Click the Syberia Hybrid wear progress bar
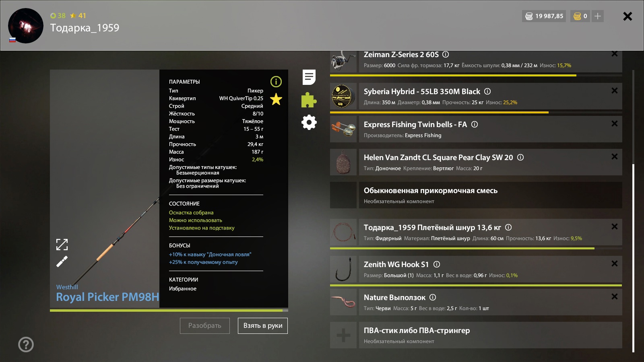 476,113
